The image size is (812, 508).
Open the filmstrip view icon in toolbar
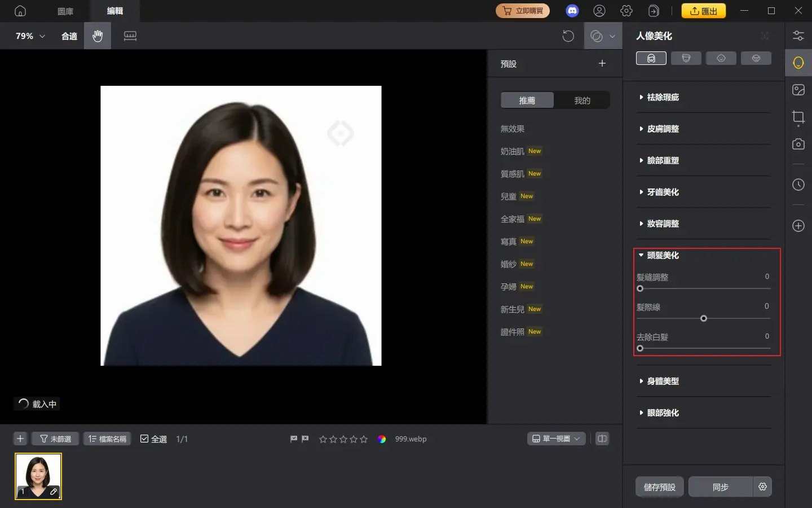point(130,36)
